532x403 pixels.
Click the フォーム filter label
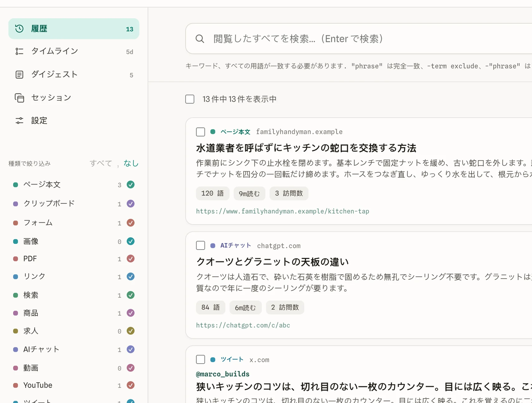(38, 223)
